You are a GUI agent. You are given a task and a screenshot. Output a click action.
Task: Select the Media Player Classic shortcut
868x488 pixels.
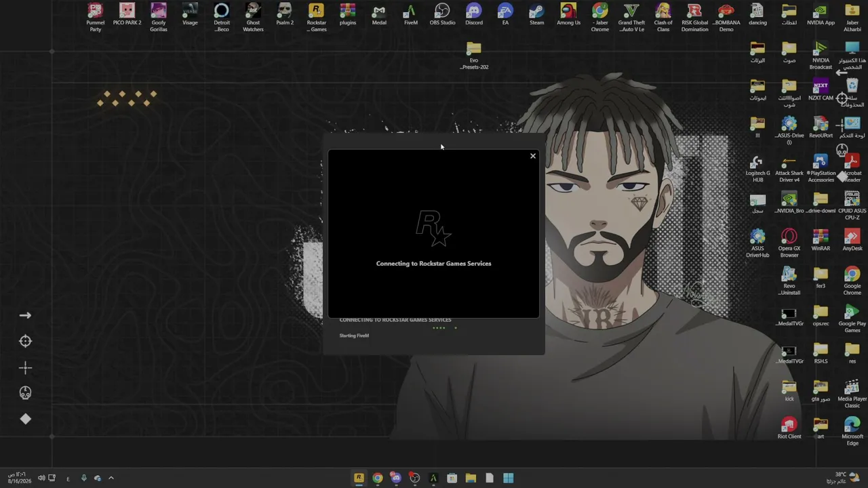[x=852, y=394]
